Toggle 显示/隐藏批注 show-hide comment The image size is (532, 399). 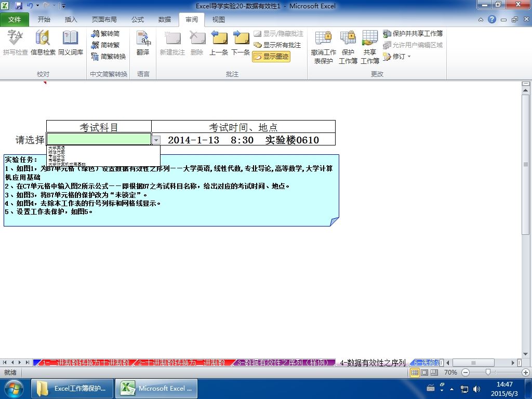(278, 34)
